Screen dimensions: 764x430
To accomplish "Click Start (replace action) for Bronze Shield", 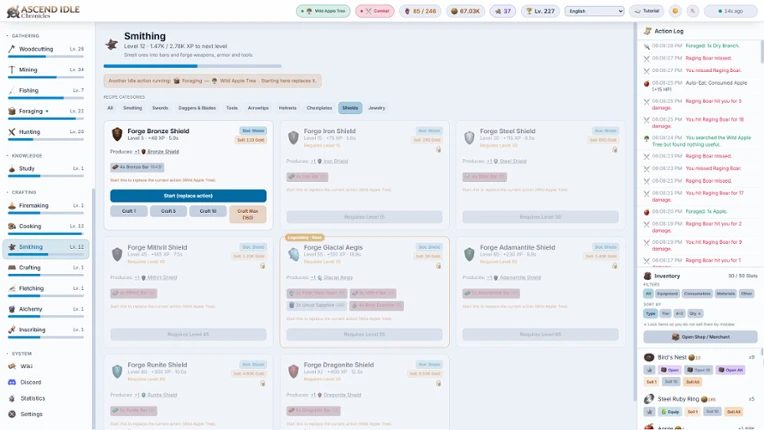I will [188, 196].
